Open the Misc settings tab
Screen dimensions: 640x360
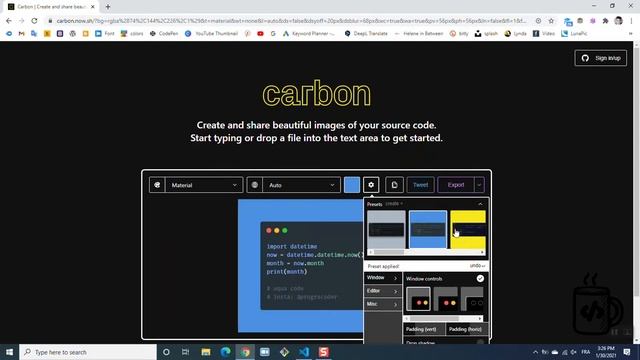382,304
